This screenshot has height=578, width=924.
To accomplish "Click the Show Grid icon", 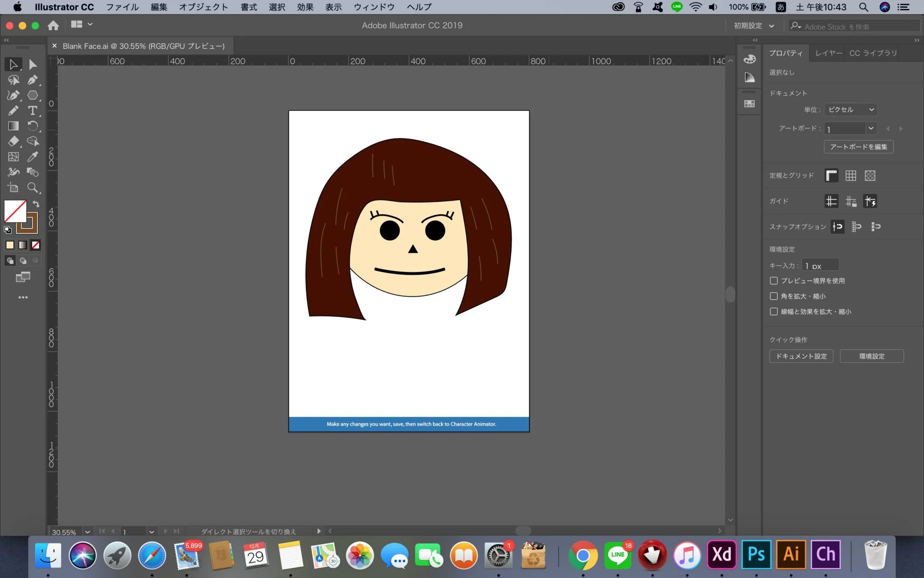I will coord(850,176).
